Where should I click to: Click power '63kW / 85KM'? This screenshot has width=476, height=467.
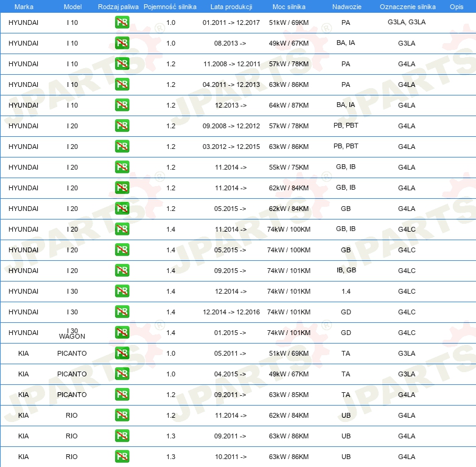coord(289,395)
